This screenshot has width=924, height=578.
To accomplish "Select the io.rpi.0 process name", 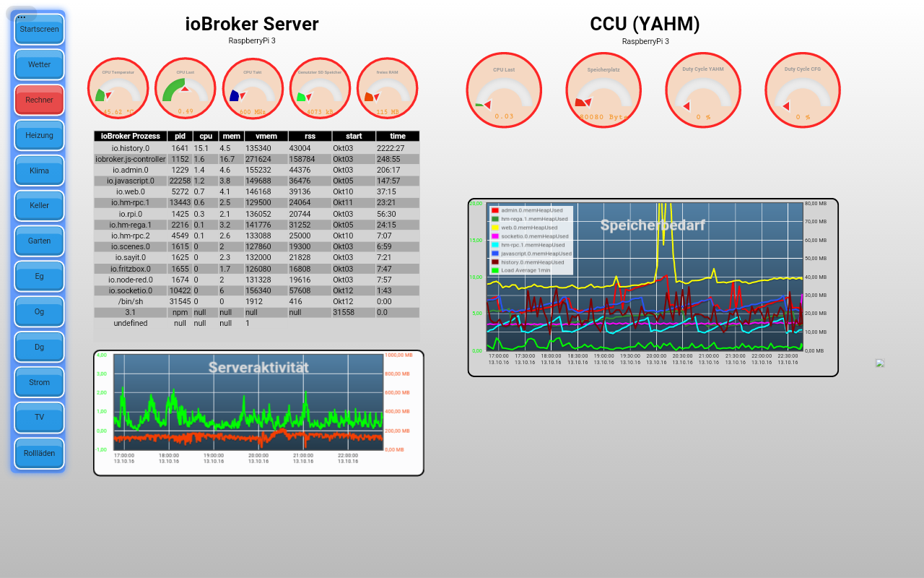I will coord(131,214).
